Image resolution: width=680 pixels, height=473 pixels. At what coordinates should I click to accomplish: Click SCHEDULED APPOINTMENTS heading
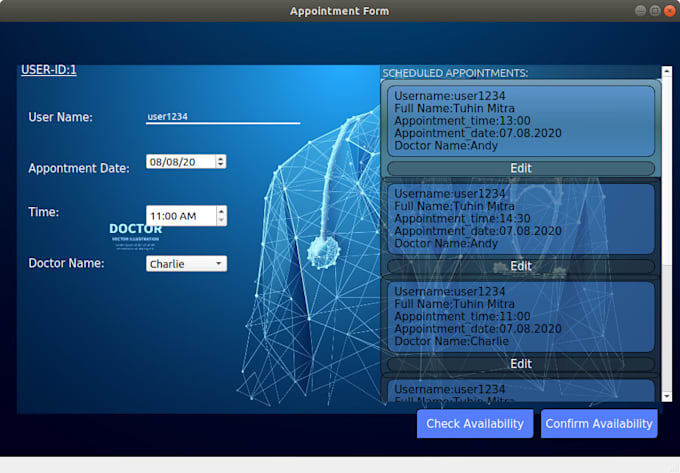click(455, 73)
